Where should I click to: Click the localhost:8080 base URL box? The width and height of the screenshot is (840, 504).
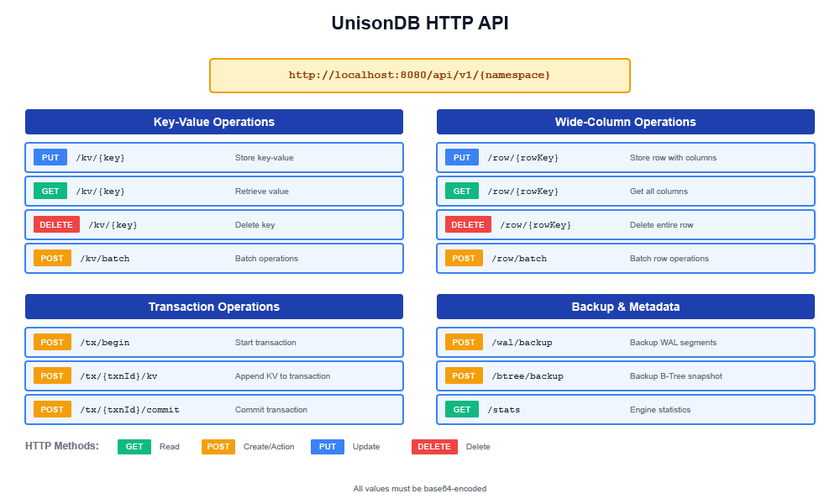tap(420, 75)
